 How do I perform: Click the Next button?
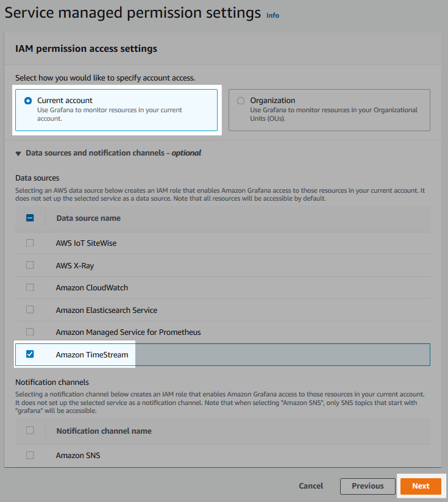click(421, 486)
